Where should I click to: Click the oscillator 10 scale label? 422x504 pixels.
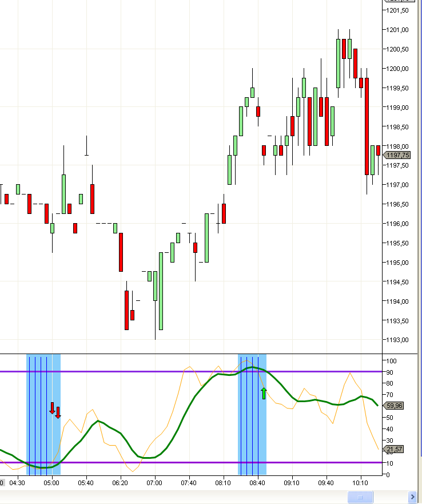pos(390,463)
